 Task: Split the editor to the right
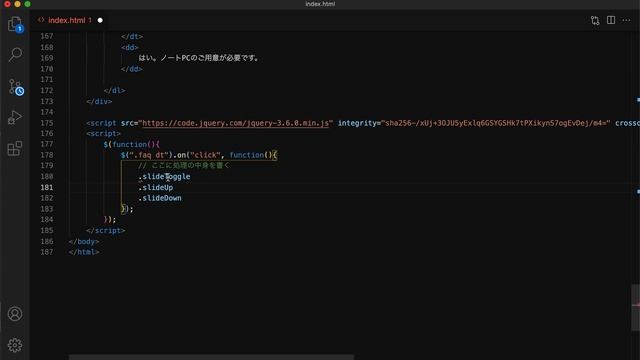coord(611,20)
